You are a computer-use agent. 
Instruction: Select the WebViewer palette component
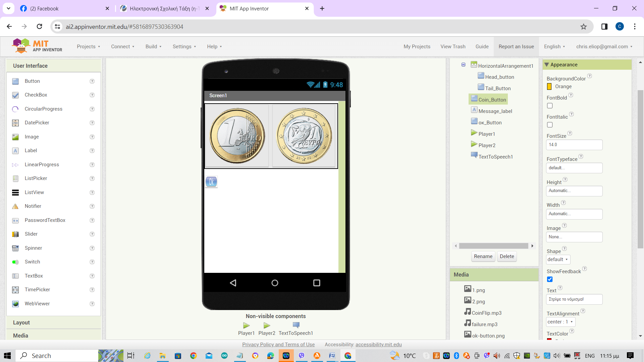pyautogui.click(x=37, y=304)
